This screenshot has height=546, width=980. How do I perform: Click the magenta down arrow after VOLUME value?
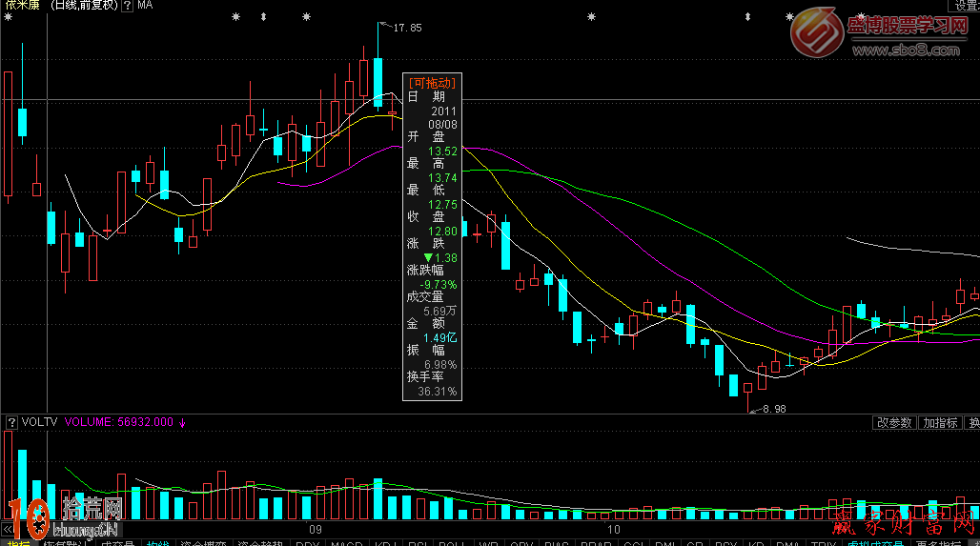pos(182,421)
